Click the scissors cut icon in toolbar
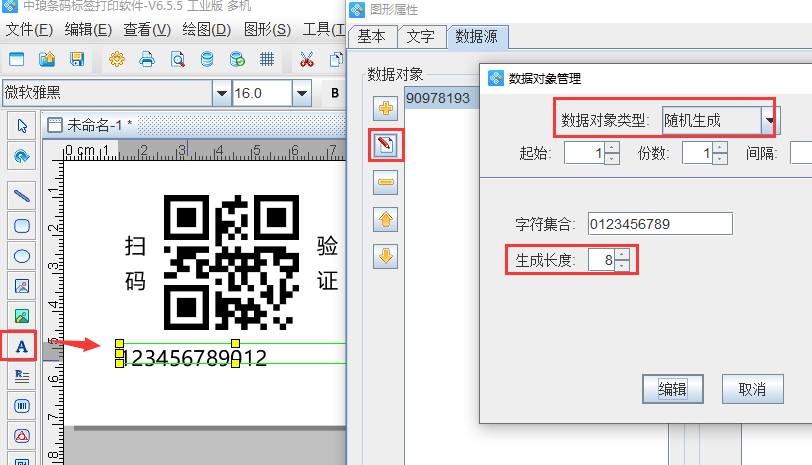 coord(307,58)
